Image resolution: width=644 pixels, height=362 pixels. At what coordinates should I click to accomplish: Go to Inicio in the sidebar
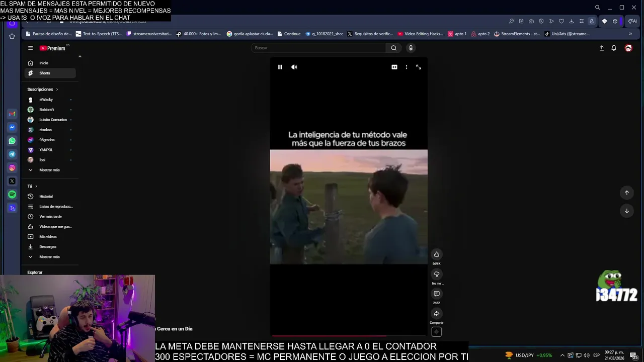pos(50,63)
